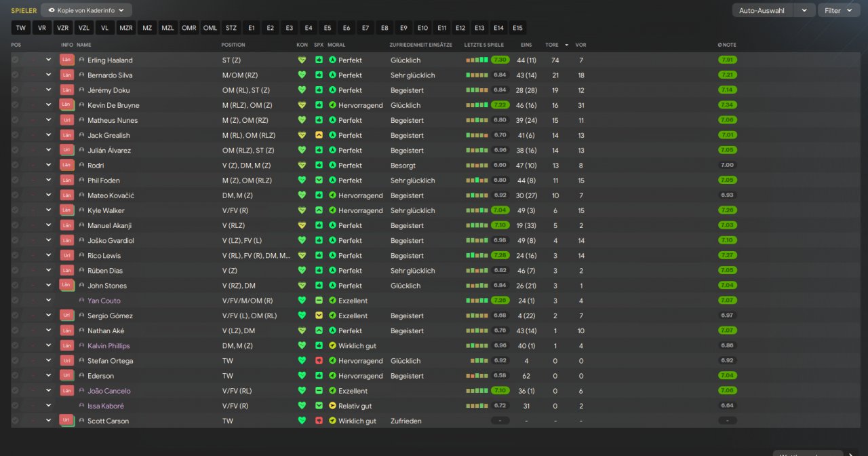Expand the position chevron for Ederson
Viewport: 868px width, 456px height.
click(x=48, y=376)
